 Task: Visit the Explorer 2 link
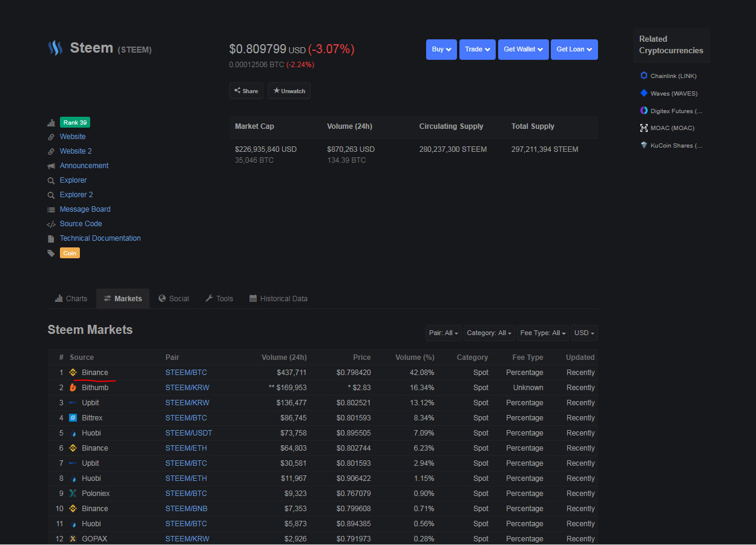[x=76, y=195]
